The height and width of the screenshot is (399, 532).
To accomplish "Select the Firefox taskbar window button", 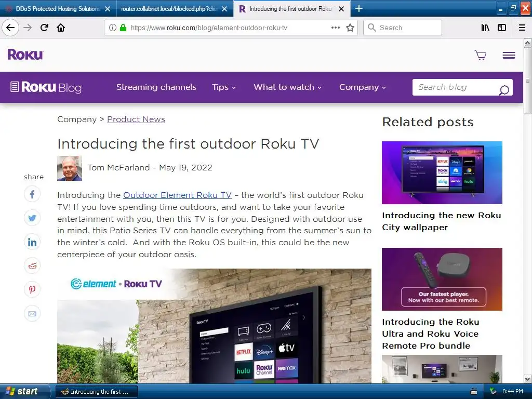I will (96, 392).
